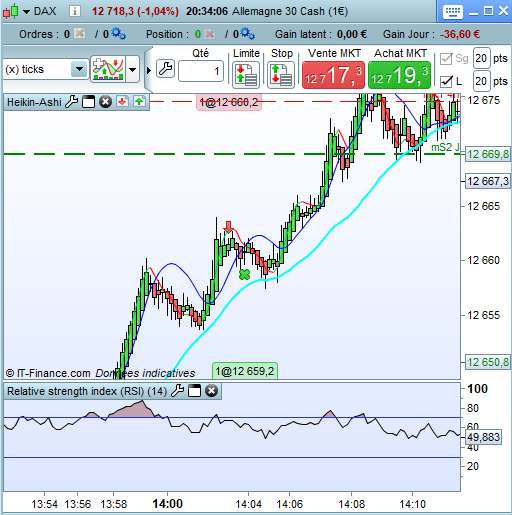The image size is (512, 515).
Task: Cancel all orders with the Ordres X icon
Action: 79,34
